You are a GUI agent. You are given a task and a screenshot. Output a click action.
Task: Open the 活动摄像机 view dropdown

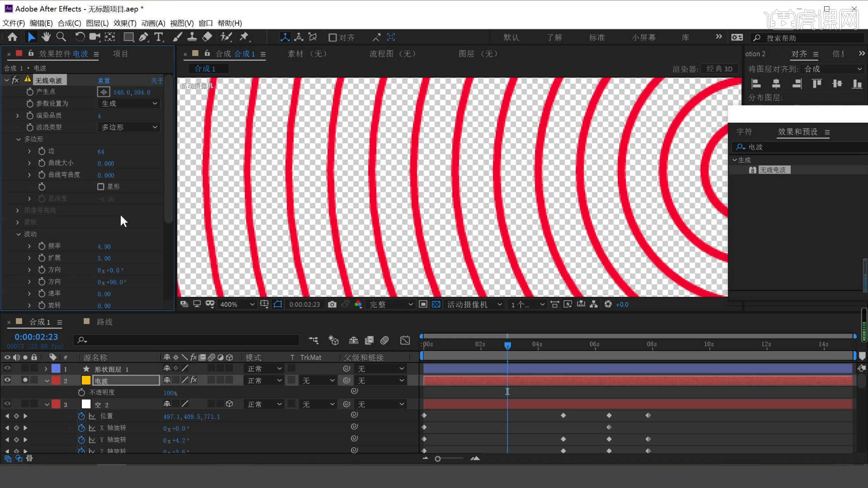coord(474,305)
